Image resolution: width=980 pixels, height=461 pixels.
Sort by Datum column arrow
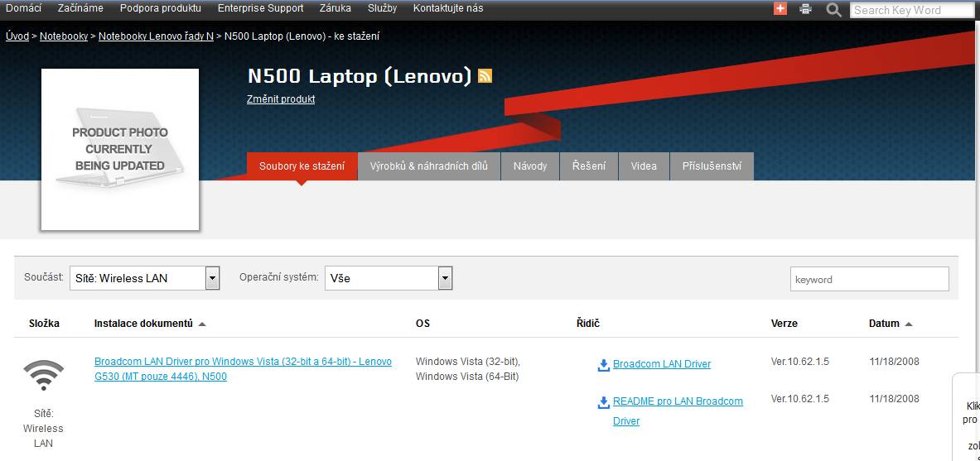click(x=909, y=324)
